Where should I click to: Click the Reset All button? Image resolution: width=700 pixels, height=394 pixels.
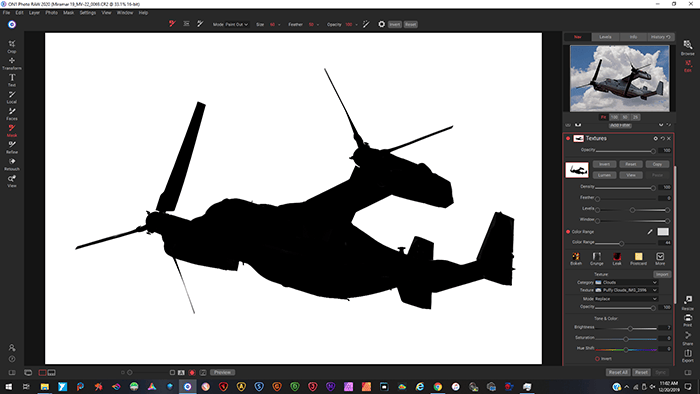point(618,372)
